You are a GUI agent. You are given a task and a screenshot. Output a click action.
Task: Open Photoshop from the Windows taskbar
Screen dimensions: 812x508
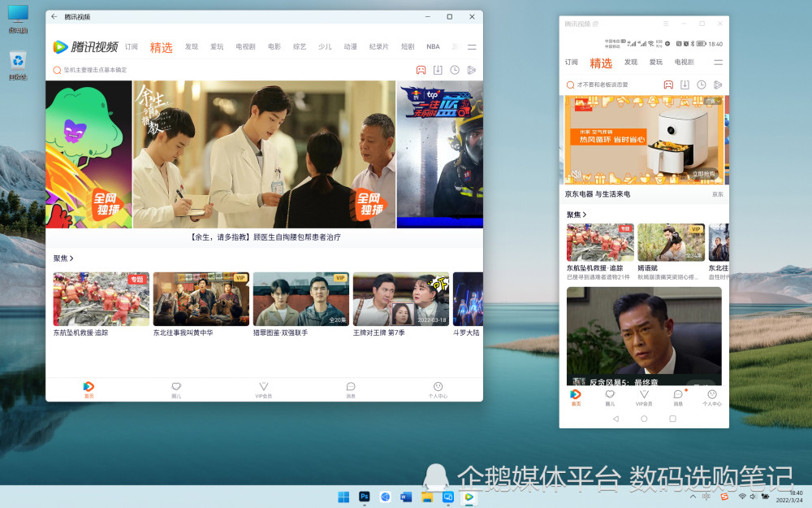tap(365, 497)
